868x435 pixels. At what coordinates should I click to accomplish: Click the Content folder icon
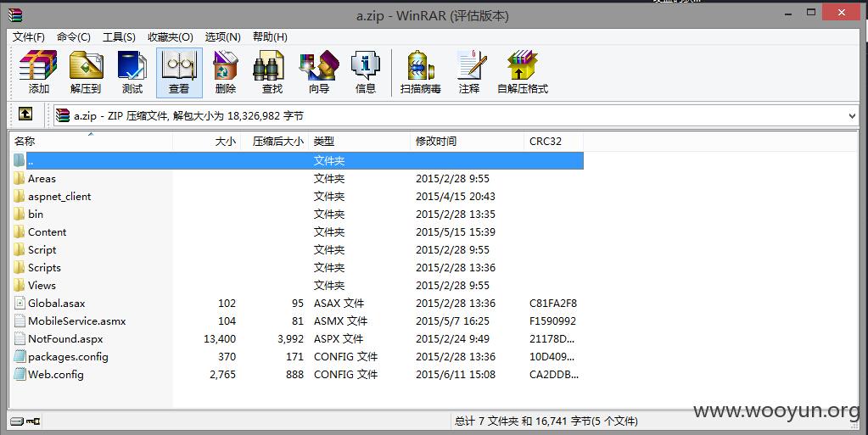coord(20,231)
